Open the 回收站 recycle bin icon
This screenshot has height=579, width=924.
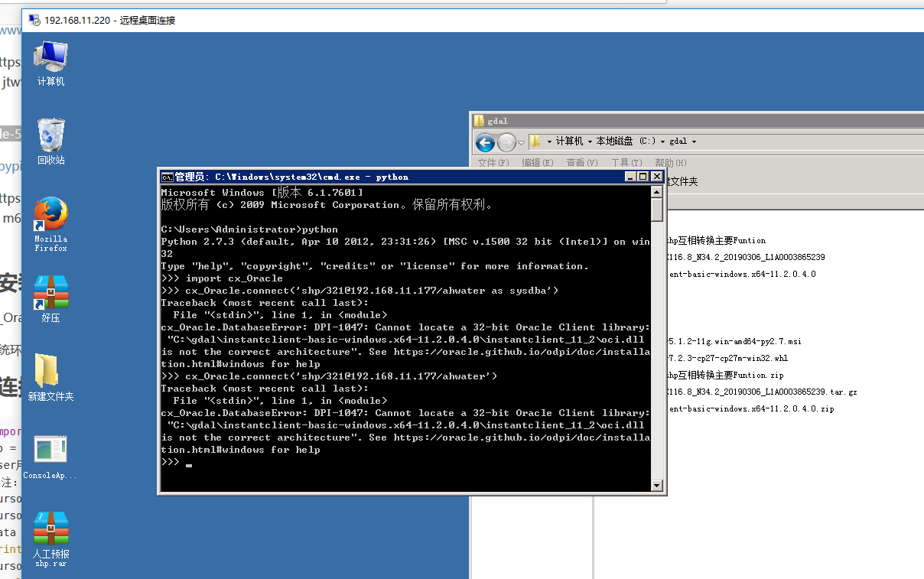(51, 141)
